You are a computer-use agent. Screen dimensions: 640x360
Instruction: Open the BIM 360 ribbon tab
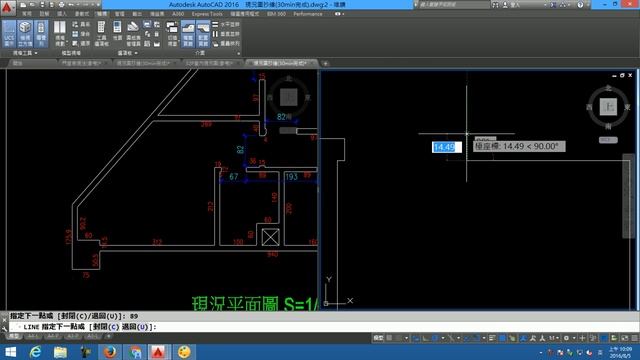click(276, 14)
